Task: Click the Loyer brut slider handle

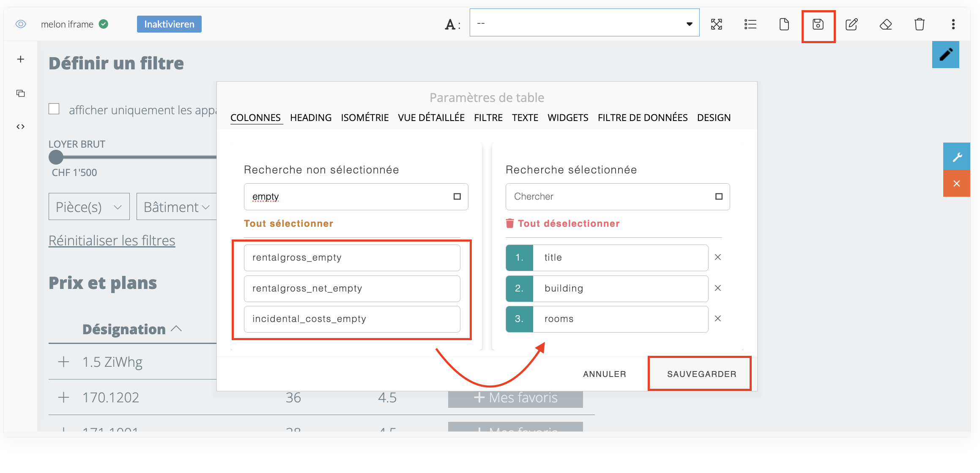Action: (56, 157)
